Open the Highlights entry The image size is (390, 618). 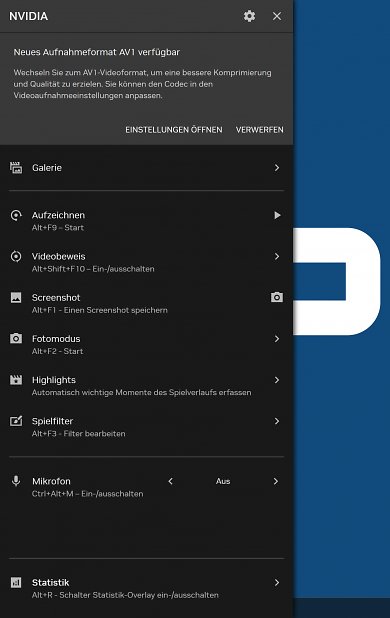pos(146,386)
